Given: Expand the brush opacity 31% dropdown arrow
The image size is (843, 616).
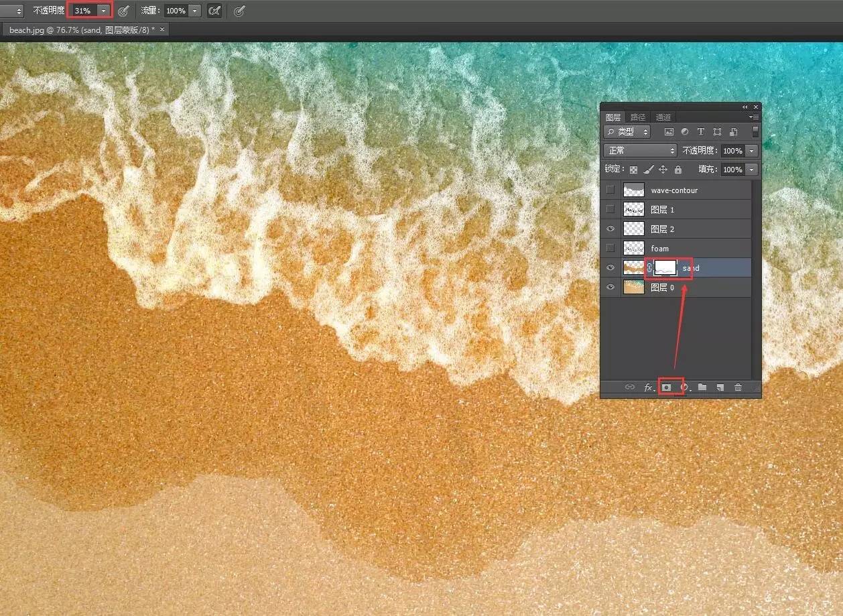Looking at the screenshot, I should coord(103,11).
